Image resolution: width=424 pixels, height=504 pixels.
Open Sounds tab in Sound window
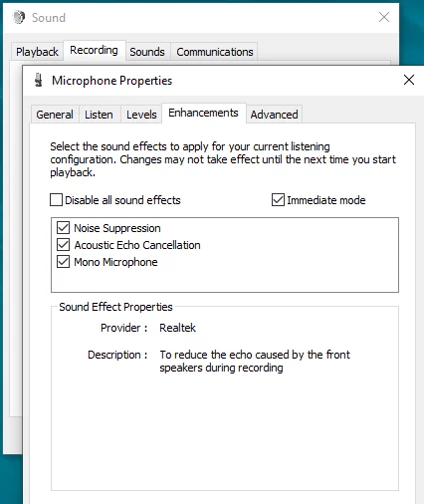pyautogui.click(x=147, y=52)
